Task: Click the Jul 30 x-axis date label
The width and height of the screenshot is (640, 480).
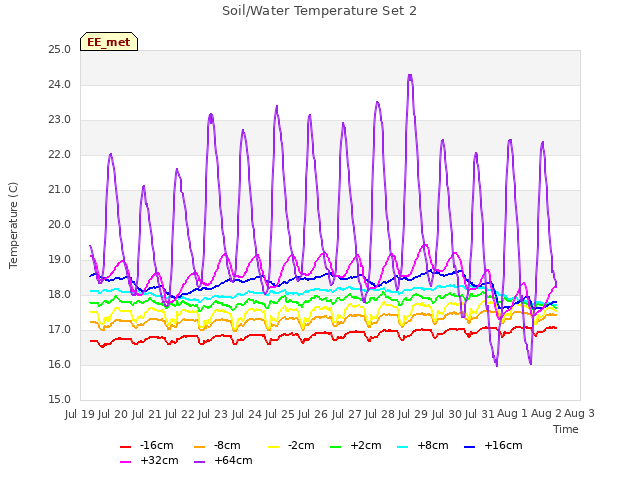Action: (446, 414)
